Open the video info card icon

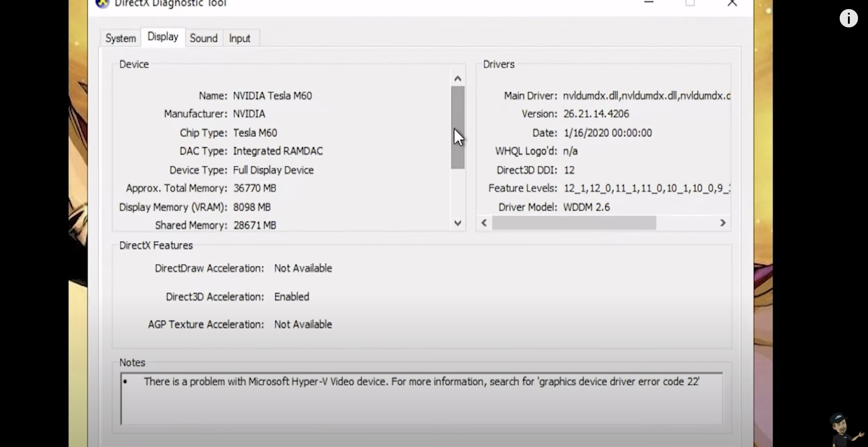tap(848, 18)
